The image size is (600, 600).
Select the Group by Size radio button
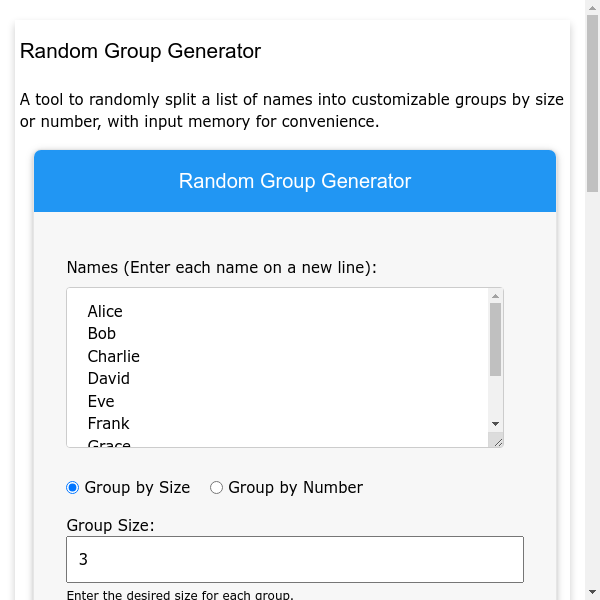(73, 488)
